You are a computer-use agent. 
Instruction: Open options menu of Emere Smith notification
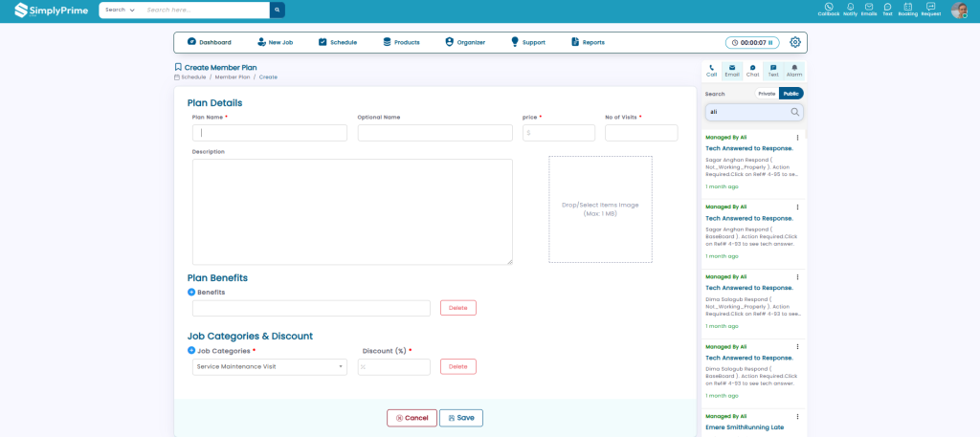pyautogui.click(x=797, y=416)
